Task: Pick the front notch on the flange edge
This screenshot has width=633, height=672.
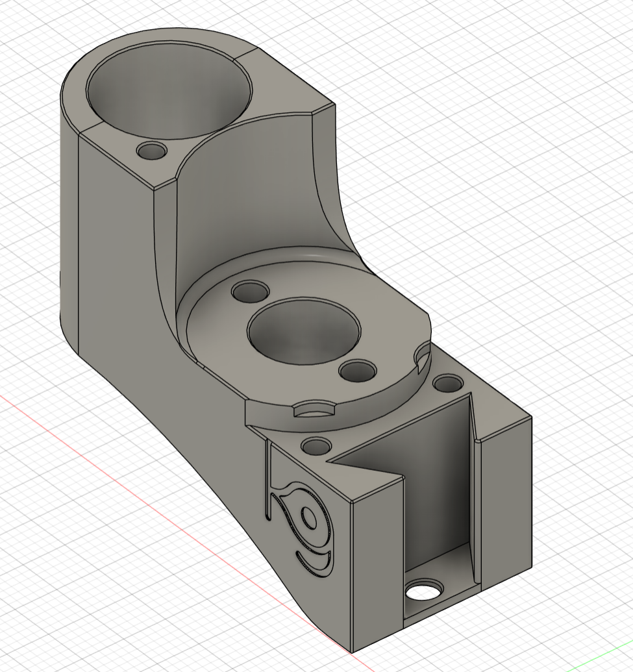Action: [x=314, y=408]
